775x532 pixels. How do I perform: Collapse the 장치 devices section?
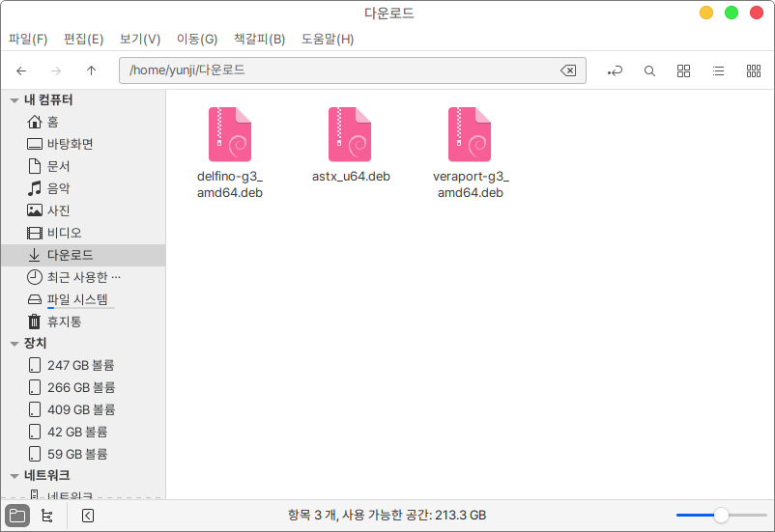click(x=14, y=344)
